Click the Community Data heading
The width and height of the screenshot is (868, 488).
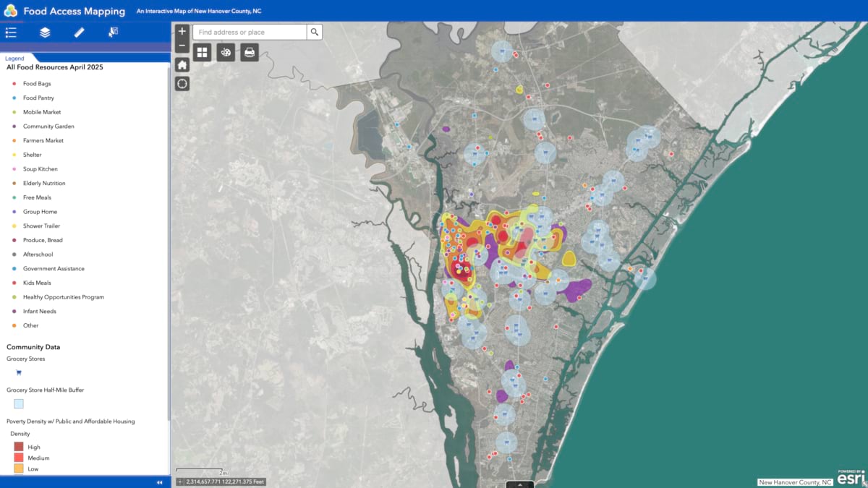33,347
